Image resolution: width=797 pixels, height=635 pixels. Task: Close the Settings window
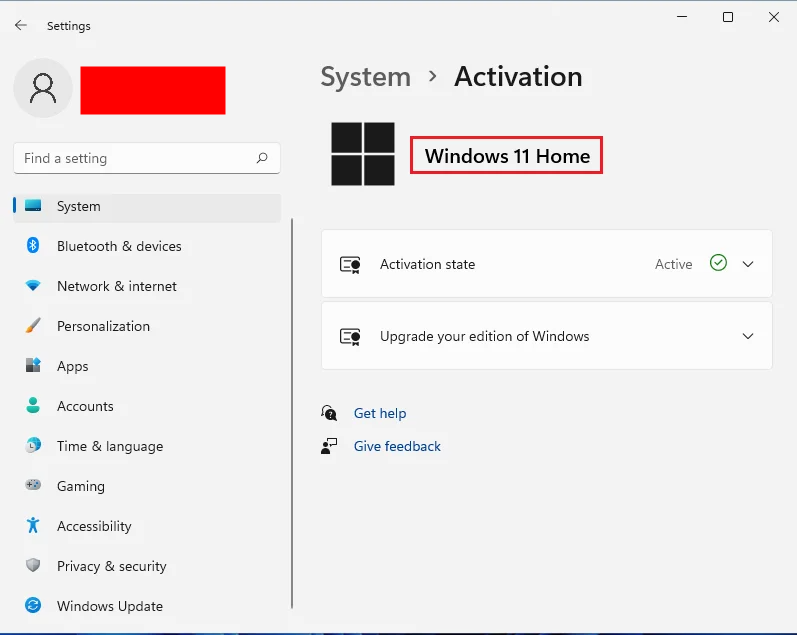pyautogui.click(x=774, y=17)
